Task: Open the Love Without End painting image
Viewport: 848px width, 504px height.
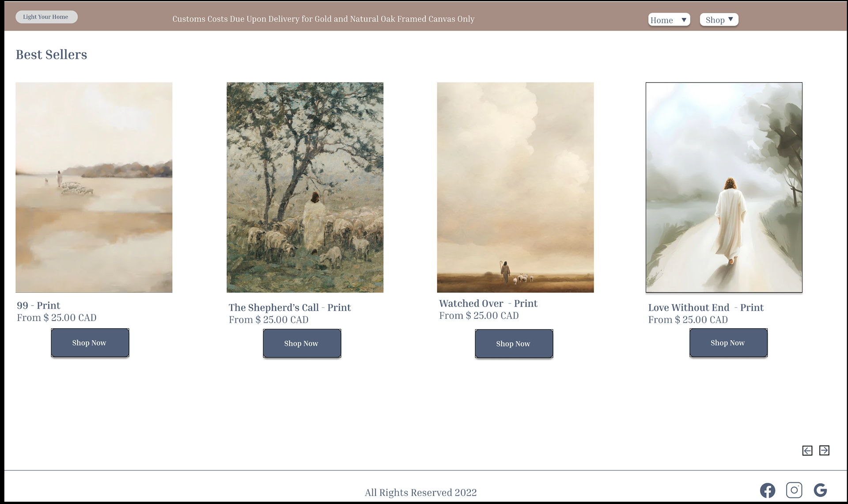Action: (724, 187)
